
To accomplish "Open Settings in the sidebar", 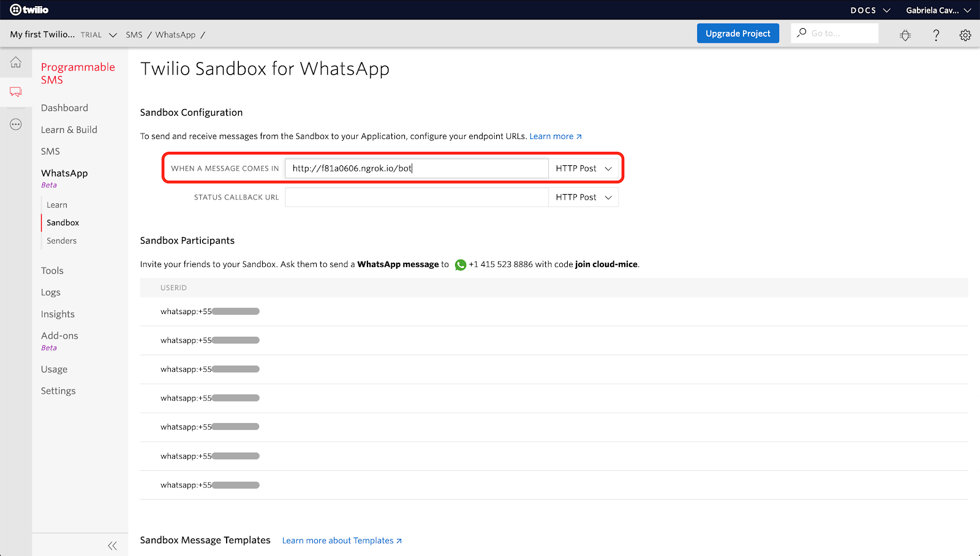I will point(58,391).
